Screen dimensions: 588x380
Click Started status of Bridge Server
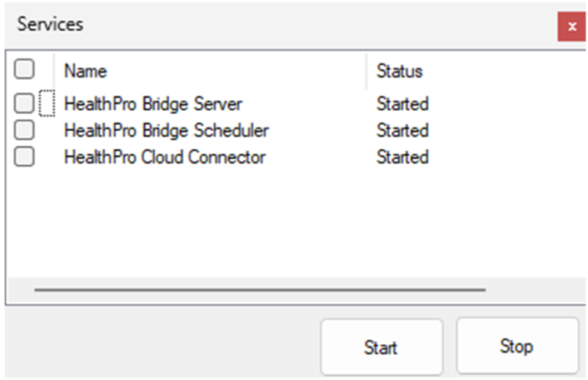click(x=402, y=103)
